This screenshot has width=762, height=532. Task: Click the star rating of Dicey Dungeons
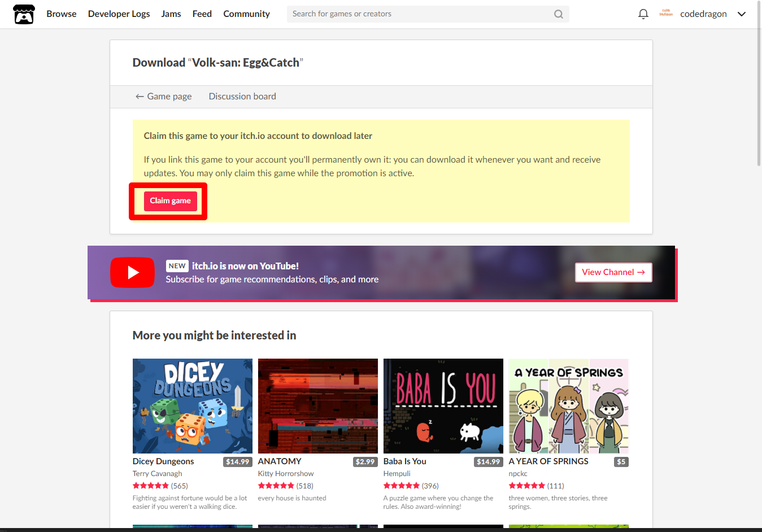click(151, 486)
